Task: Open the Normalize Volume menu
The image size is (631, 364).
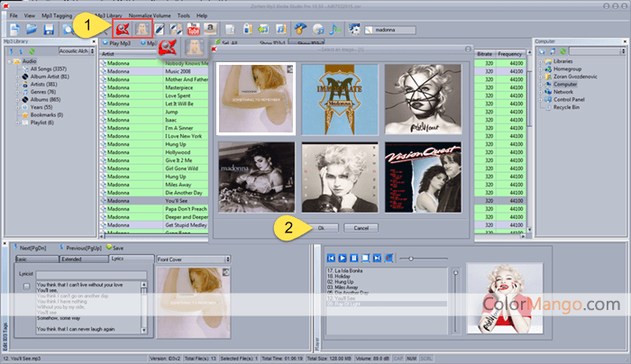Action: (x=150, y=15)
